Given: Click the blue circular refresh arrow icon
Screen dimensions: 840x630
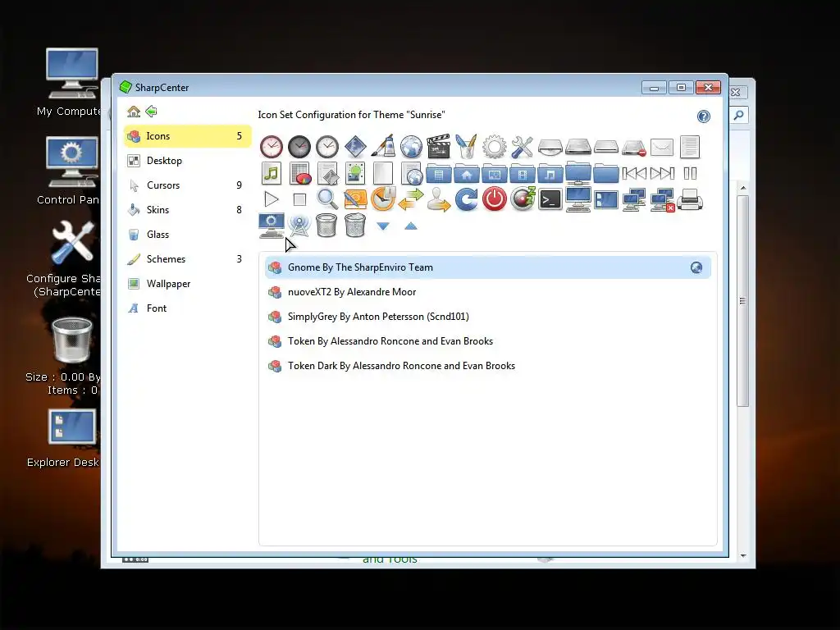Looking at the screenshot, I should pyautogui.click(x=467, y=199).
